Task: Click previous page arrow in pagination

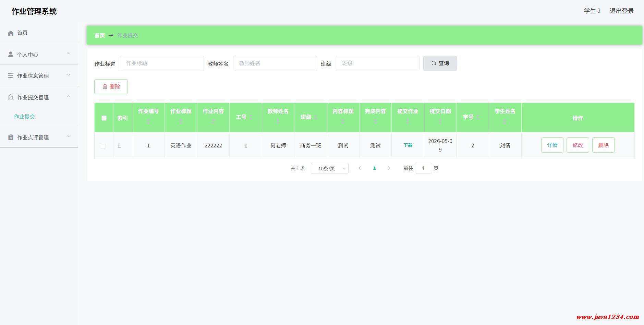Action: pos(360,168)
